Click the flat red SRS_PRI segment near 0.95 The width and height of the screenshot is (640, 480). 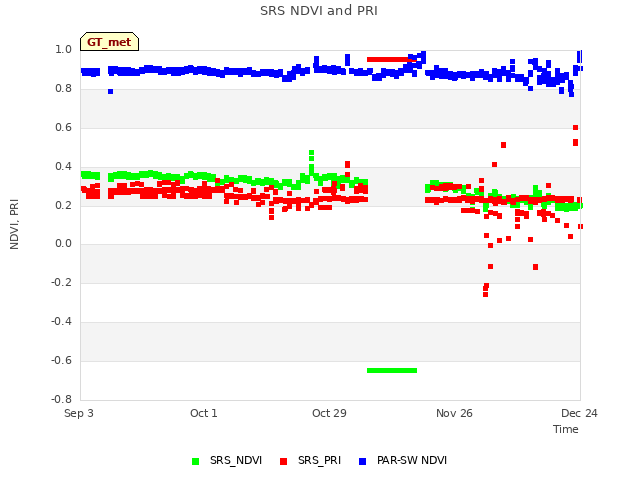coord(391,60)
